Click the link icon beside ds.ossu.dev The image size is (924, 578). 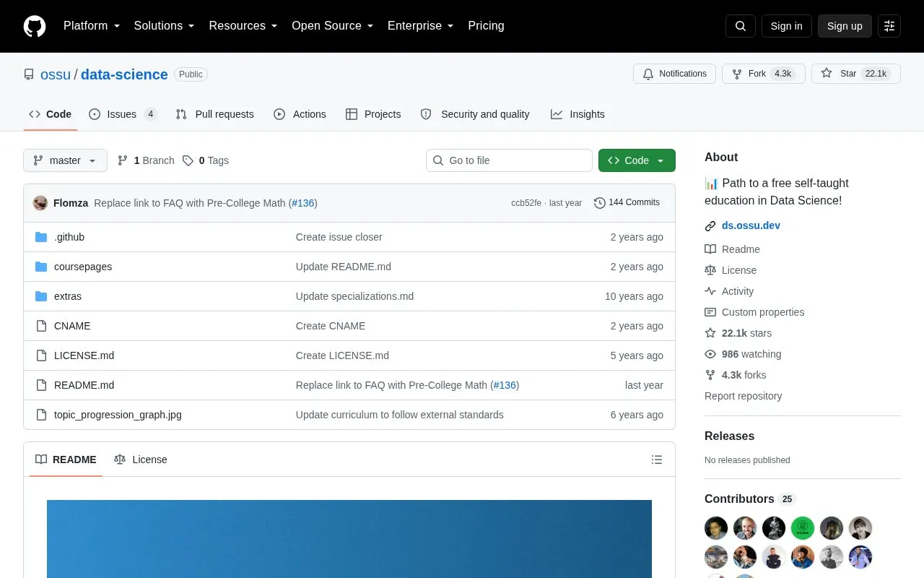click(710, 226)
